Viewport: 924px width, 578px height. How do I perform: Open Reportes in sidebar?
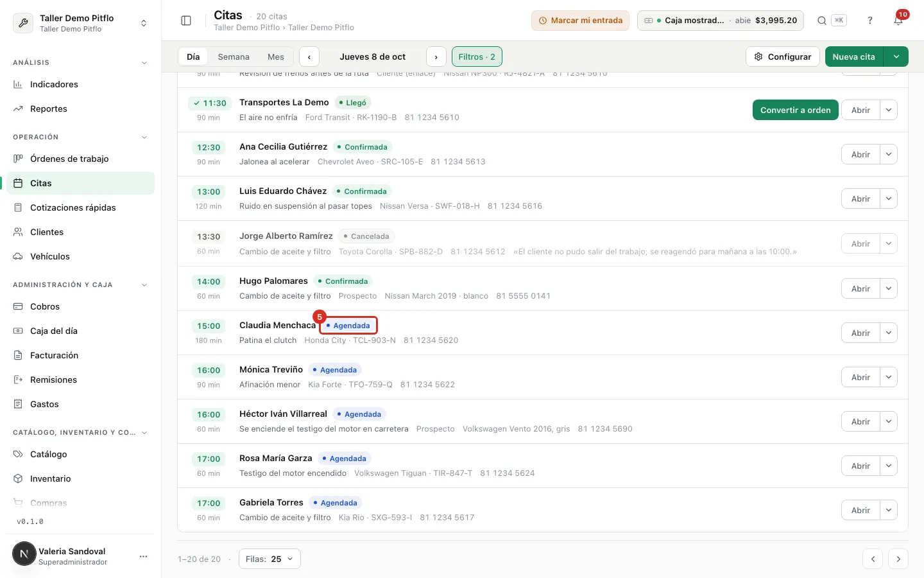point(81,109)
